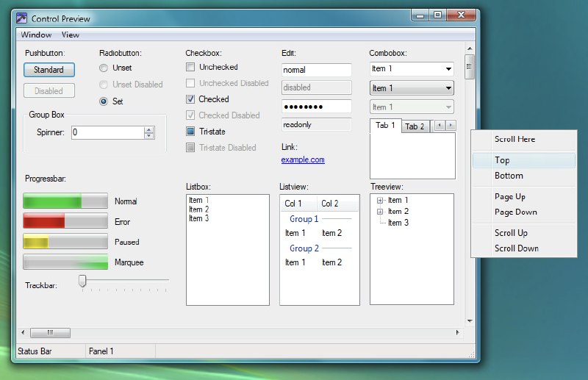Click the spinner up arrow

click(x=149, y=129)
